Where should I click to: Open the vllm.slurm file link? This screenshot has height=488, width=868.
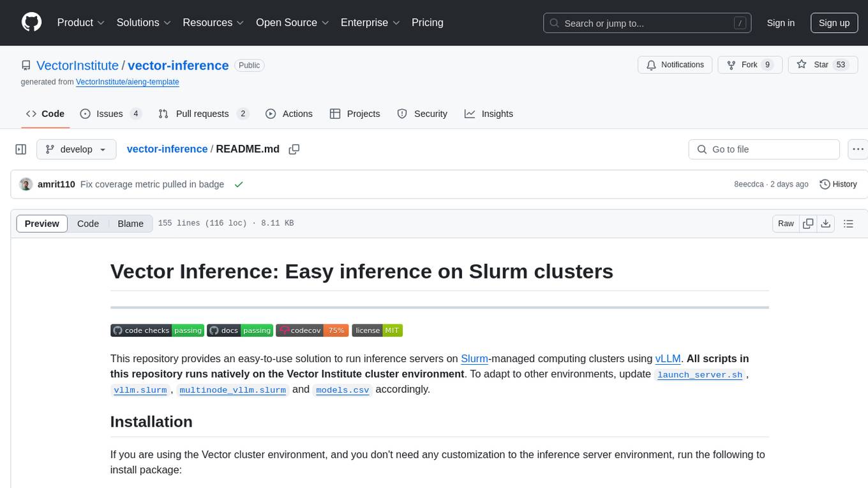point(140,390)
